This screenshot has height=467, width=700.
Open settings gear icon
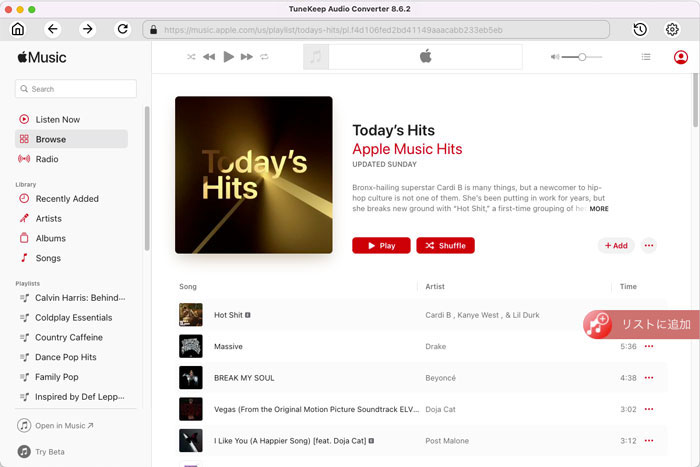click(672, 29)
